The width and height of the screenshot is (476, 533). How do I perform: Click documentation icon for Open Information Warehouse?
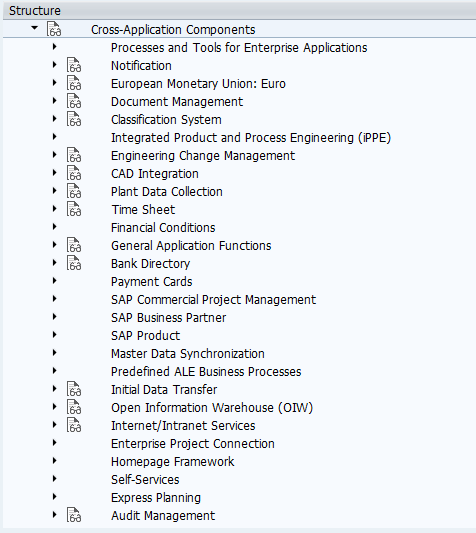click(74, 407)
